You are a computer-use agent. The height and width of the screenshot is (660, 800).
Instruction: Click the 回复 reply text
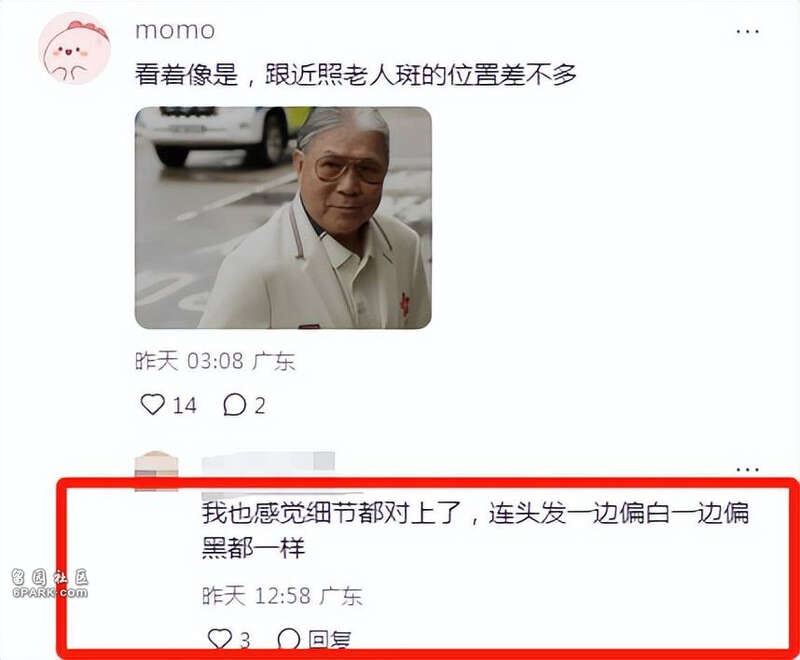330,640
